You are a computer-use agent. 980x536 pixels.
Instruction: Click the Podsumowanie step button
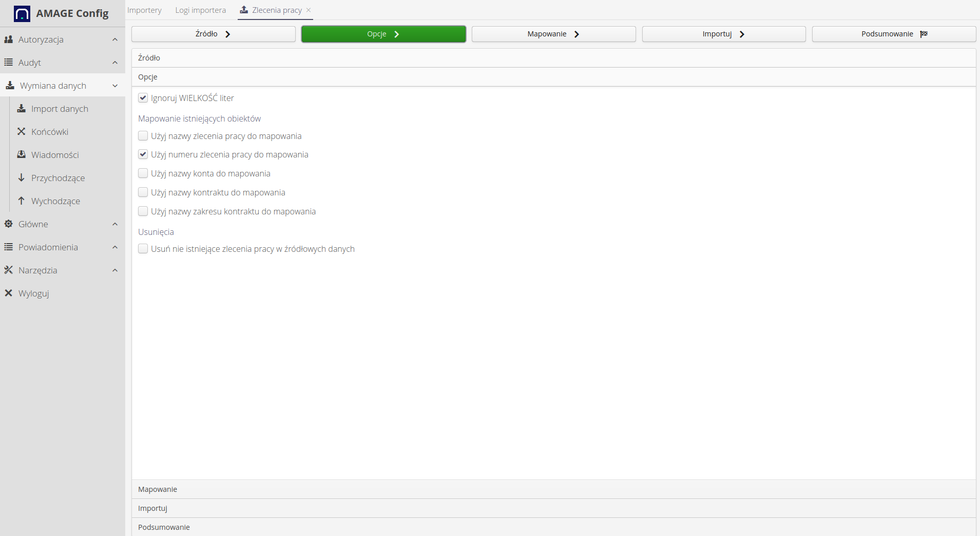pyautogui.click(x=894, y=34)
